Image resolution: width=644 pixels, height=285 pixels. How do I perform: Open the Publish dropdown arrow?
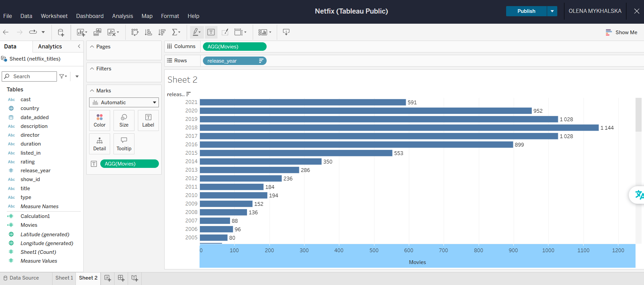(552, 11)
